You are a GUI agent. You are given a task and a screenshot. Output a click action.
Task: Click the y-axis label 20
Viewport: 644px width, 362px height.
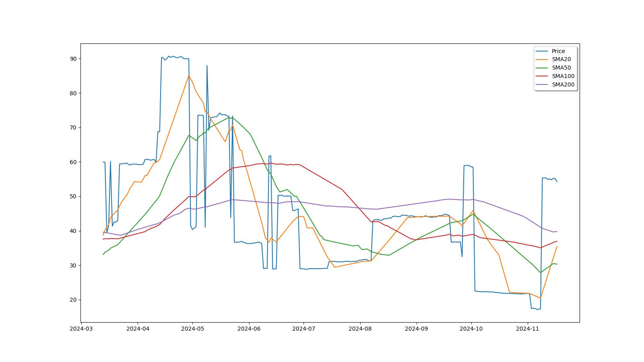(x=73, y=300)
